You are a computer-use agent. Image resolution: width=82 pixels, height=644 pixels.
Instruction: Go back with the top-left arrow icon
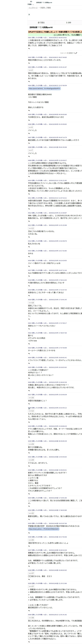click(x=31, y=2)
